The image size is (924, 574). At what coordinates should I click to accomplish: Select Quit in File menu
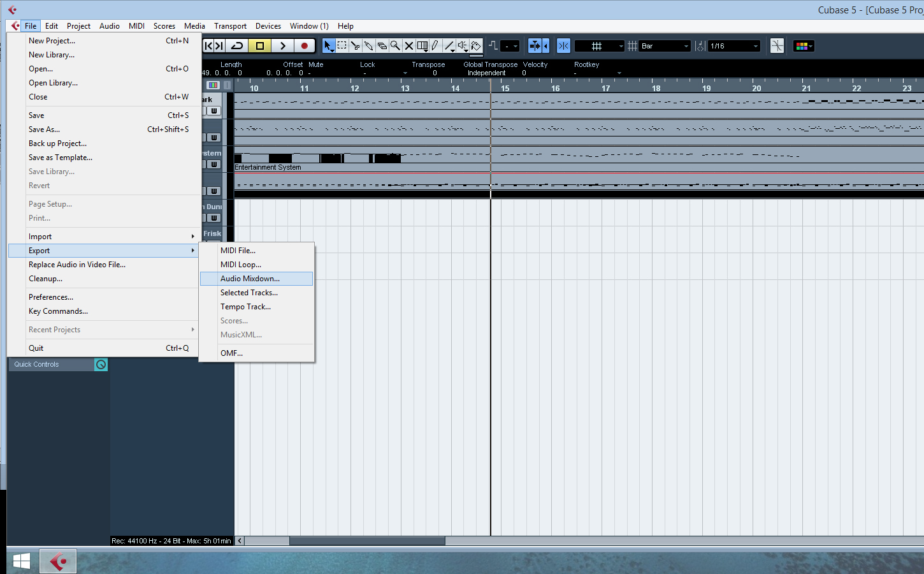(x=104, y=348)
